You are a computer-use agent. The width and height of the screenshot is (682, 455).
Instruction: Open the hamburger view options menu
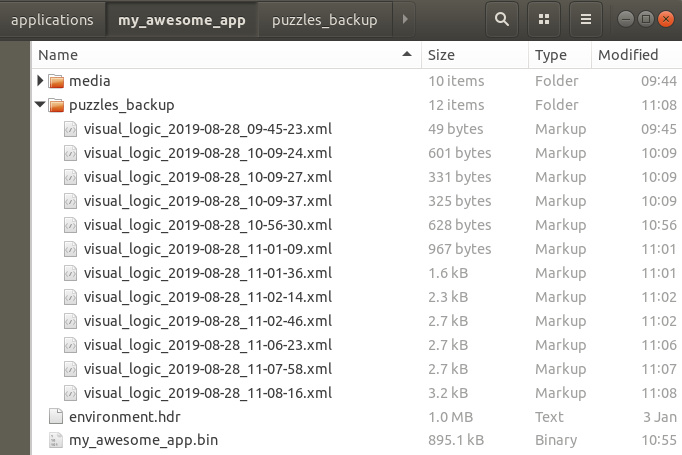click(x=586, y=19)
